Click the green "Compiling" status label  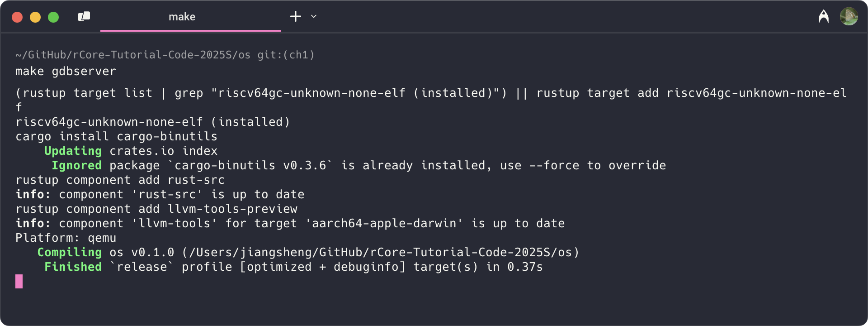coord(69,252)
